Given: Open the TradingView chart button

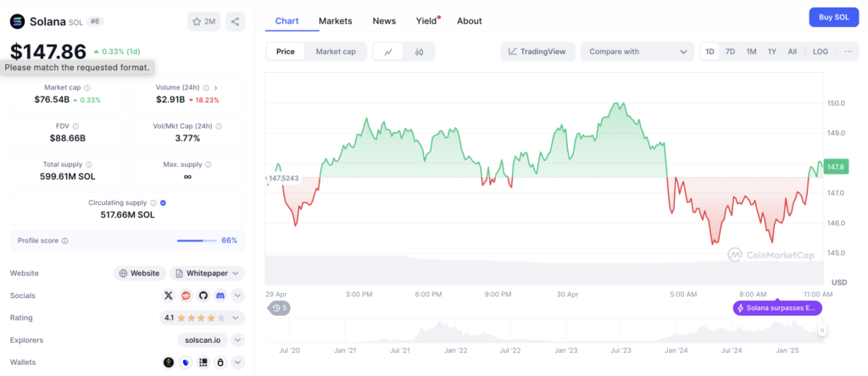Looking at the screenshot, I should click(x=538, y=52).
